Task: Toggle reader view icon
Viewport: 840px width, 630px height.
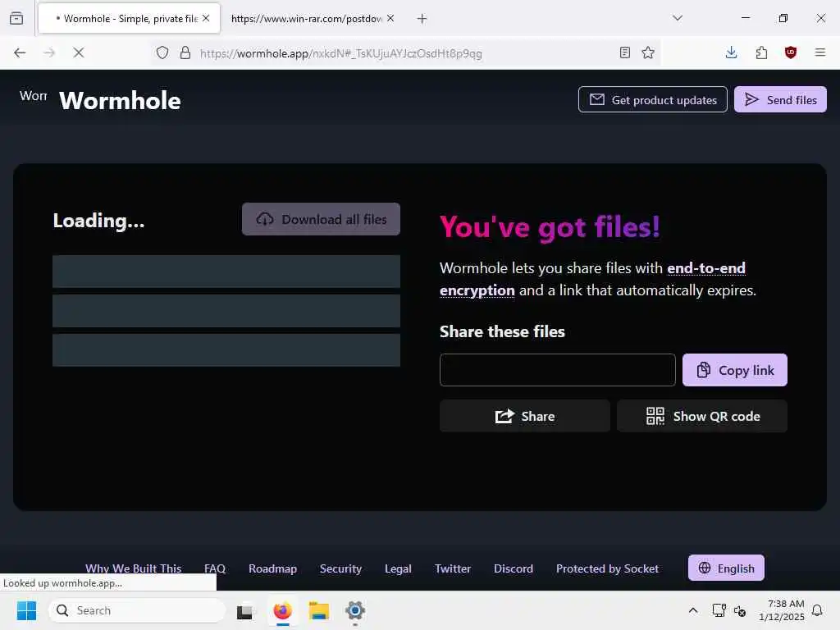Action: (624, 52)
